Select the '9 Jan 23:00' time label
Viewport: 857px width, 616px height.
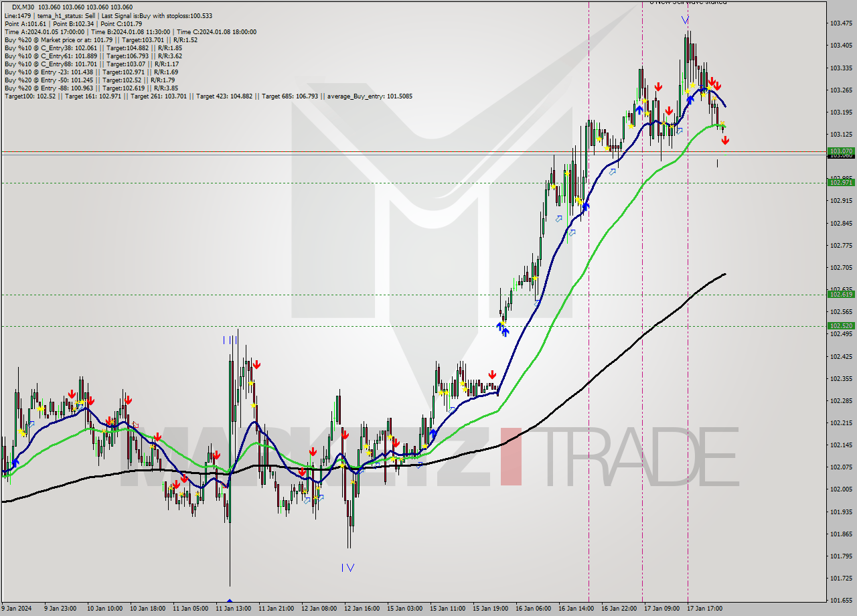coord(62,609)
